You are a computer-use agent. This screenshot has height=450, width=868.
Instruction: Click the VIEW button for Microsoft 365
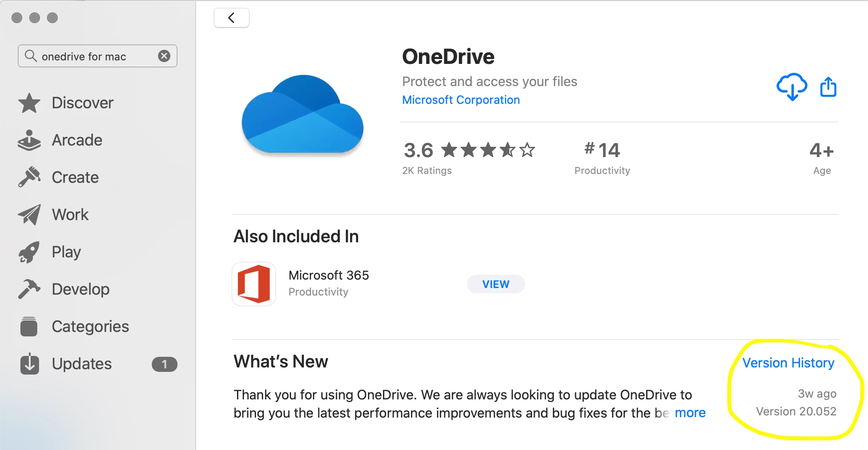coord(496,284)
